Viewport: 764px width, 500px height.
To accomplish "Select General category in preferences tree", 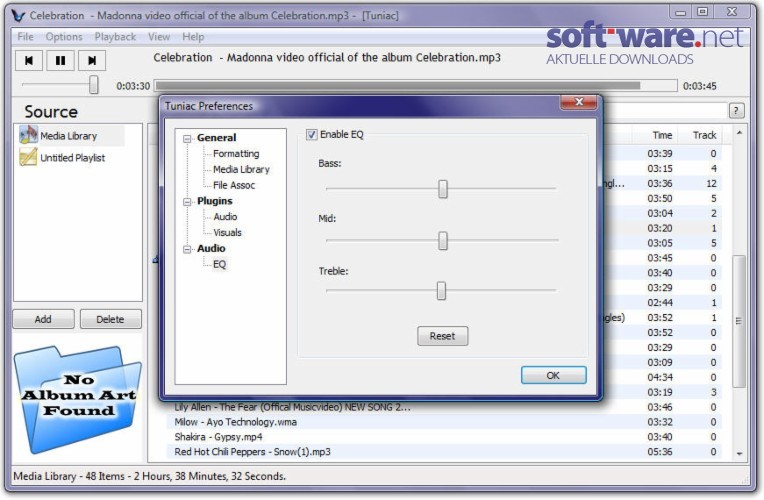I will [216, 138].
